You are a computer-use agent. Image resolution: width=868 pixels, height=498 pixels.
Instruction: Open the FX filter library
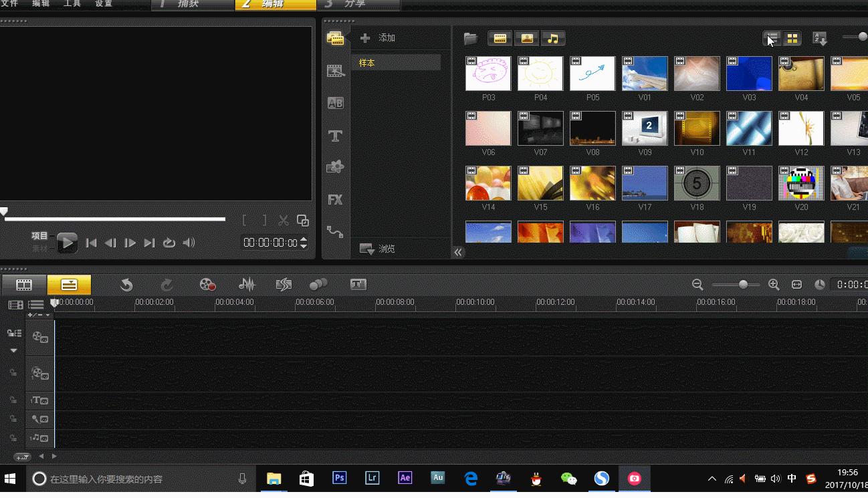click(335, 199)
